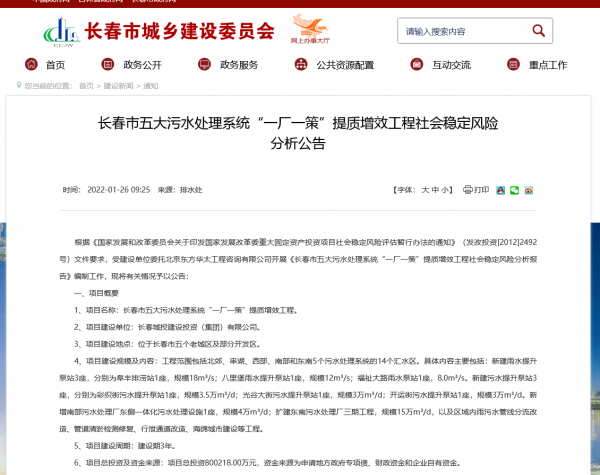Open 建设新闻 breadcrumb link
Viewport: 600px width, 475px height.
[117, 86]
